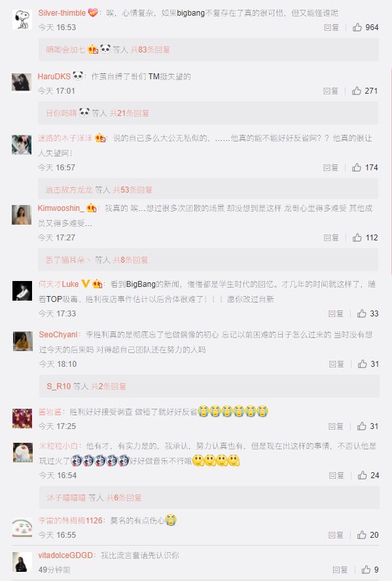Reply to Silver-thimble's comment
This screenshot has height=581, width=392.
pos(331,28)
